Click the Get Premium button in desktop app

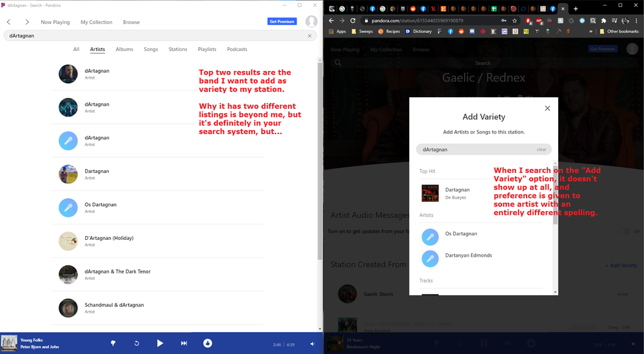(x=282, y=22)
